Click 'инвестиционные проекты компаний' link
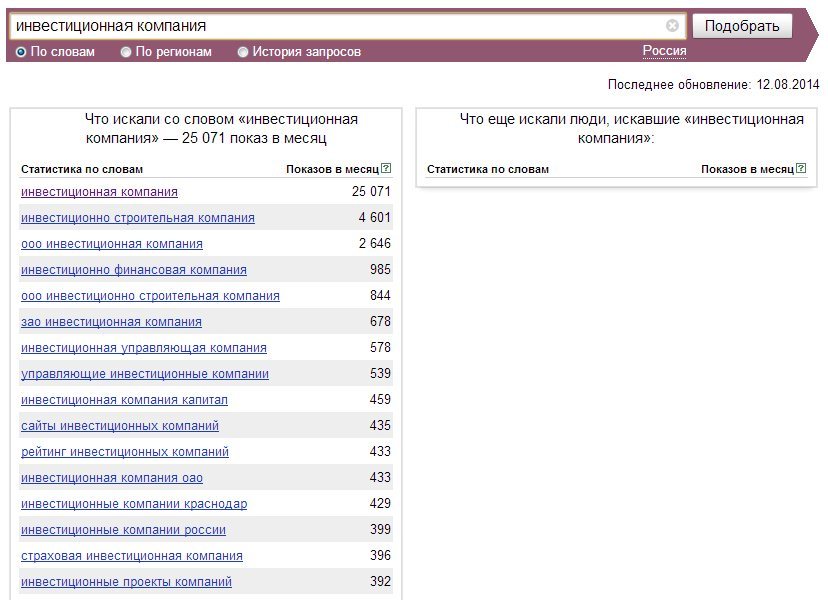The width and height of the screenshot is (828, 600). click(x=126, y=582)
